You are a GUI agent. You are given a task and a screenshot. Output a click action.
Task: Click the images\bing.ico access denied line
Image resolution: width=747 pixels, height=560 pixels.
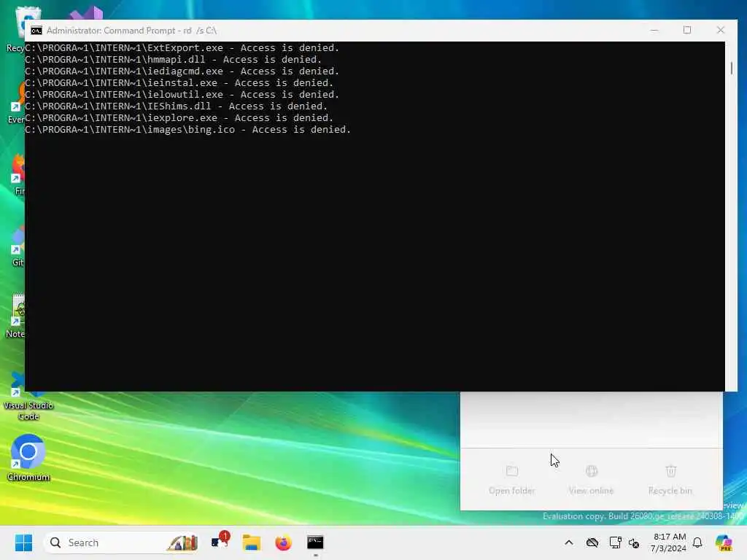click(187, 130)
